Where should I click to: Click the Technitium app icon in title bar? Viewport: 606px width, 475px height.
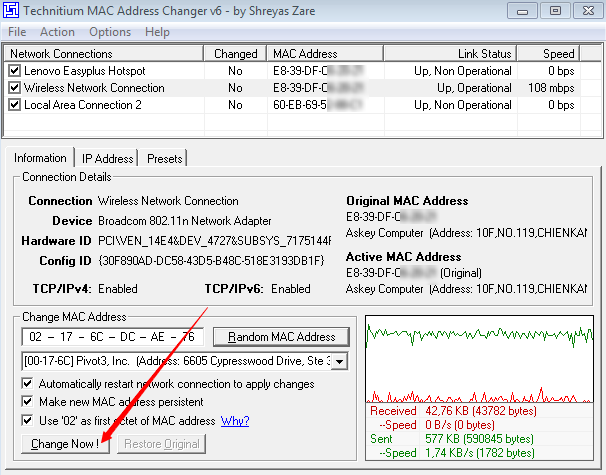(11, 10)
